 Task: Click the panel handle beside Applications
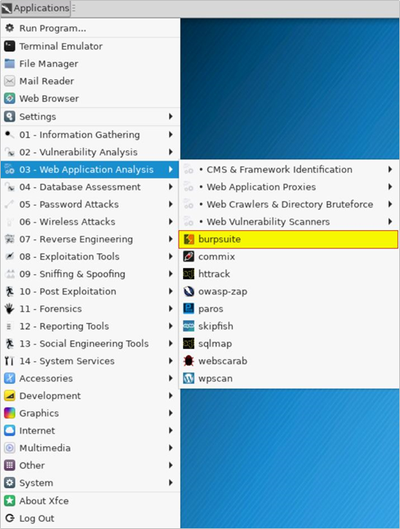click(74, 8)
